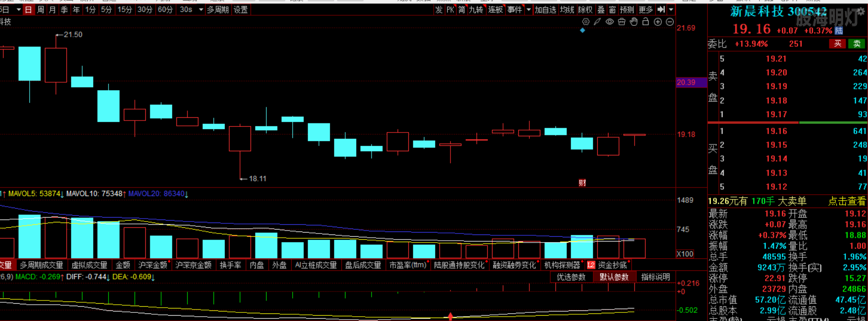Click the collapse-panel arrow icon

click(x=661, y=10)
